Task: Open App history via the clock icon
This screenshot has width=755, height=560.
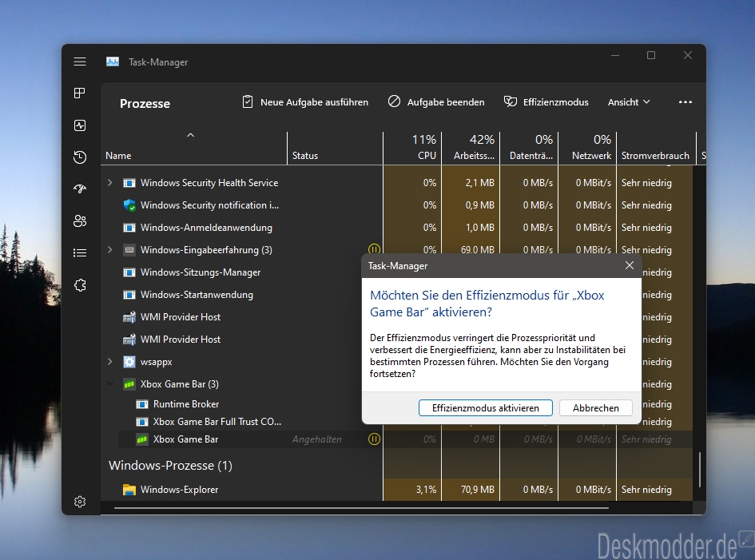Action: pyautogui.click(x=80, y=157)
